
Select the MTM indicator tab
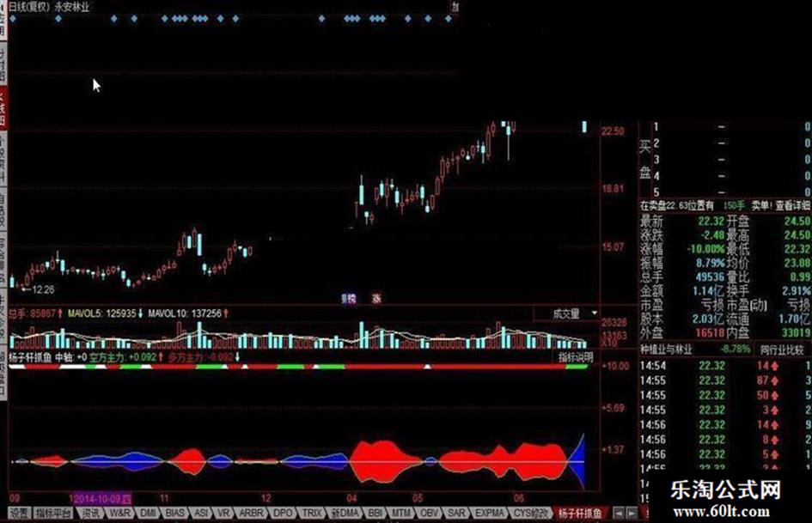pos(400,513)
